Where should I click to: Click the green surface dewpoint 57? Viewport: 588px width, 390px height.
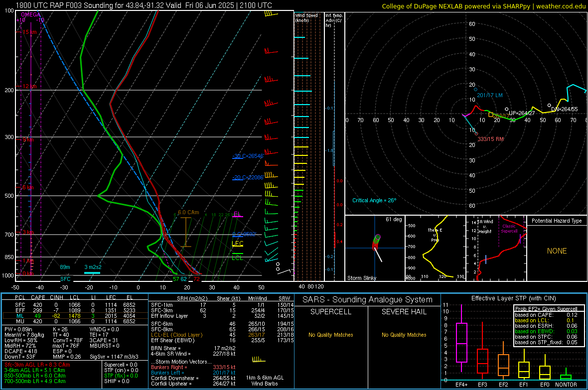coord(176,279)
